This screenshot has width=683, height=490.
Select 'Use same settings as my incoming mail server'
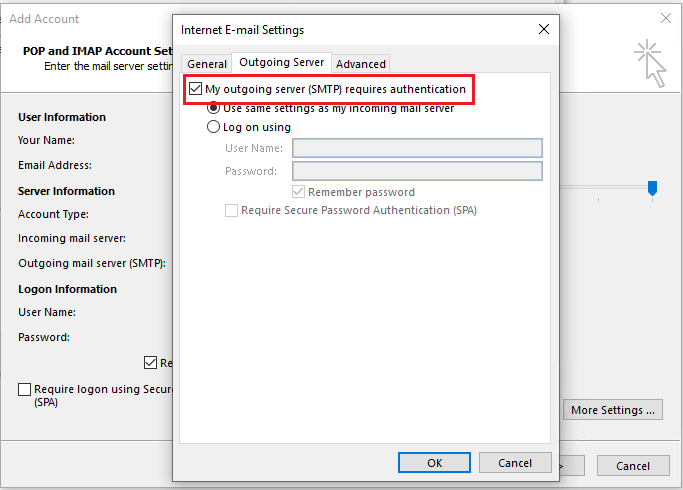pyautogui.click(x=213, y=108)
